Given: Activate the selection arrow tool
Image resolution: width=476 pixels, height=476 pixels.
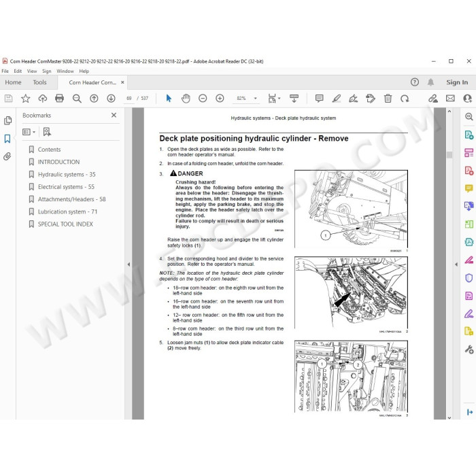Looking at the screenshot, I should click(169, 99).
